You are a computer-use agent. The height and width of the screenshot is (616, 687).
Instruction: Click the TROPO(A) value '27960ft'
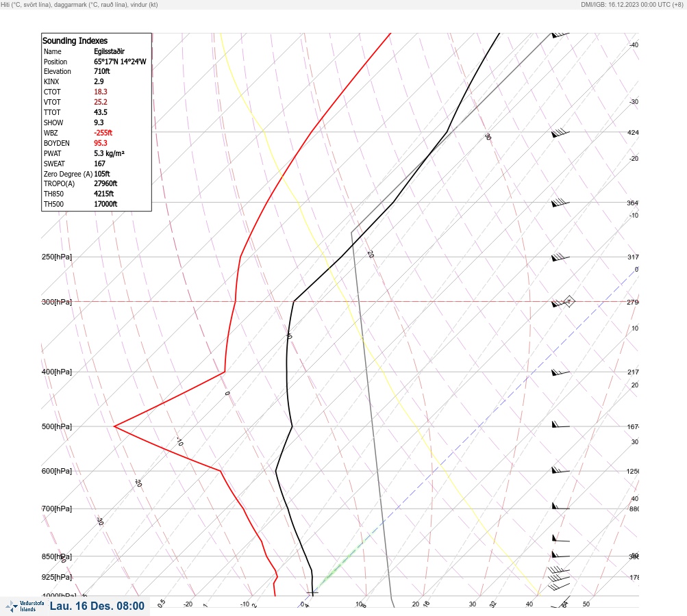click(105, 184)
